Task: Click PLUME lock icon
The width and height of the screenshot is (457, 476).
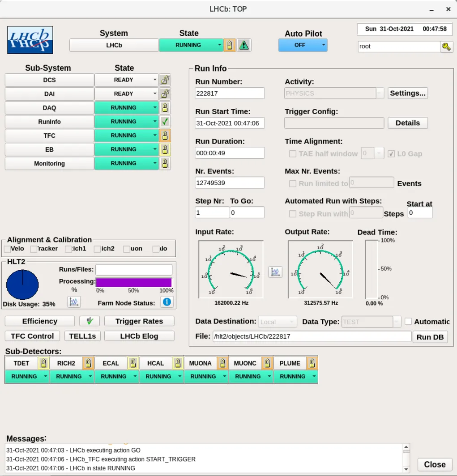Action: coord(312,363)
